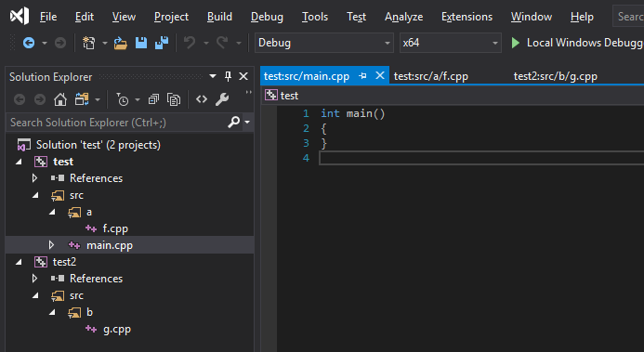Screen dimensions: 644x352
Task: Collapse folder b in test2 project
Action: (x=53, y=312)
